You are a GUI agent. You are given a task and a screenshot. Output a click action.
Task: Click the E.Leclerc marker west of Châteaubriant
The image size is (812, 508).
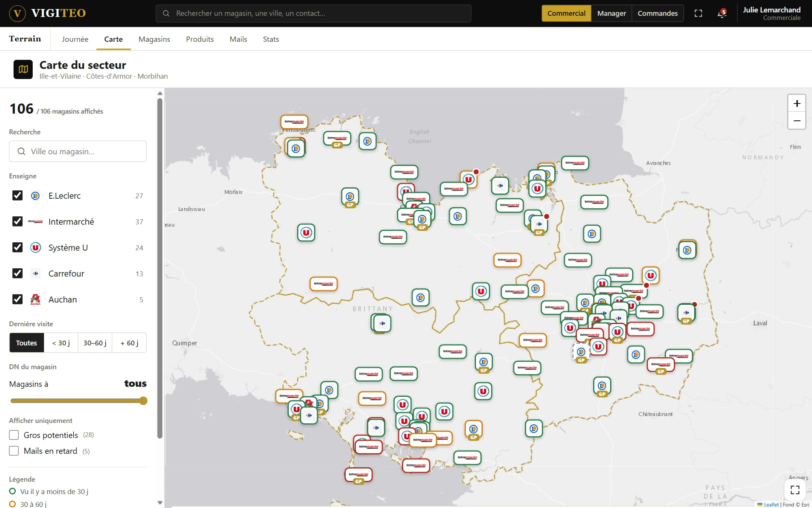point(533,429)
